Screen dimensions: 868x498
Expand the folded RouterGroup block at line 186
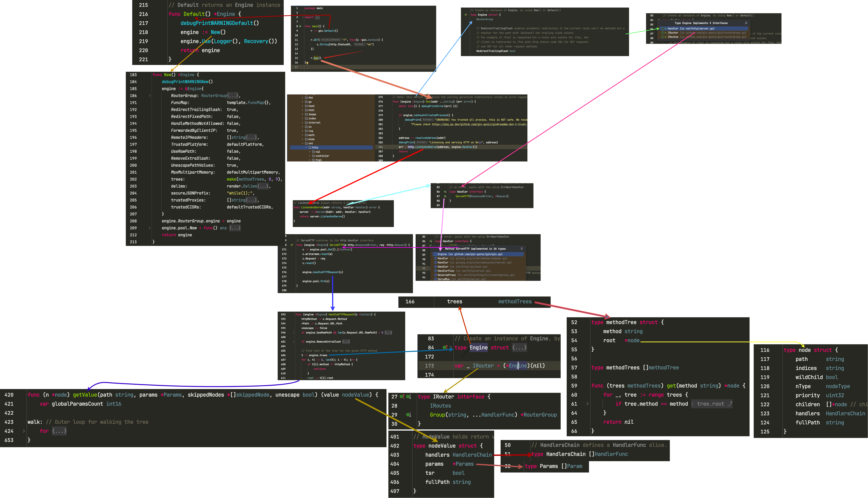point(149,96)
